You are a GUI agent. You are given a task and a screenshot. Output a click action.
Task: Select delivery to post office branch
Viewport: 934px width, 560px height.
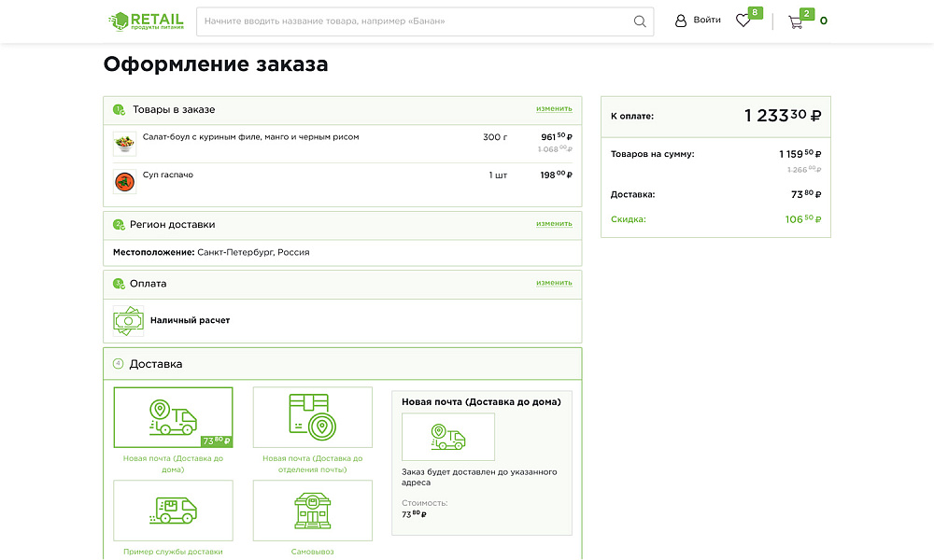pos(312,429)
